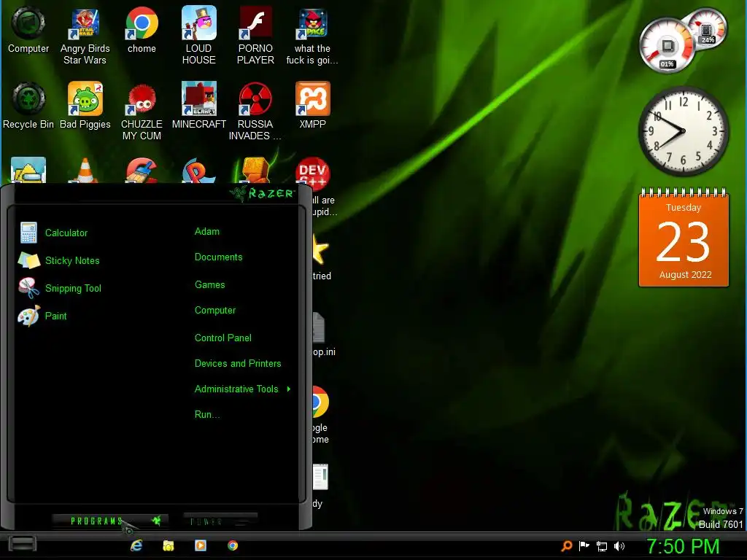This screenshot has width=747, height=560.
Task: Select the chome Chrome desktop shortcut
Action: (142, 31)
